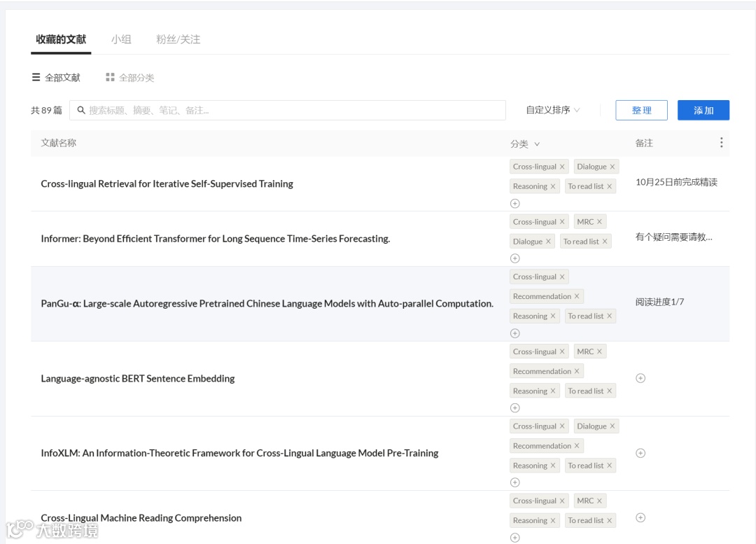This screenshot has width=756, height=544.
Task: Remove MRC tag from Cross-Lingual Machine Reading row
Action: click(x=599, y=501)
